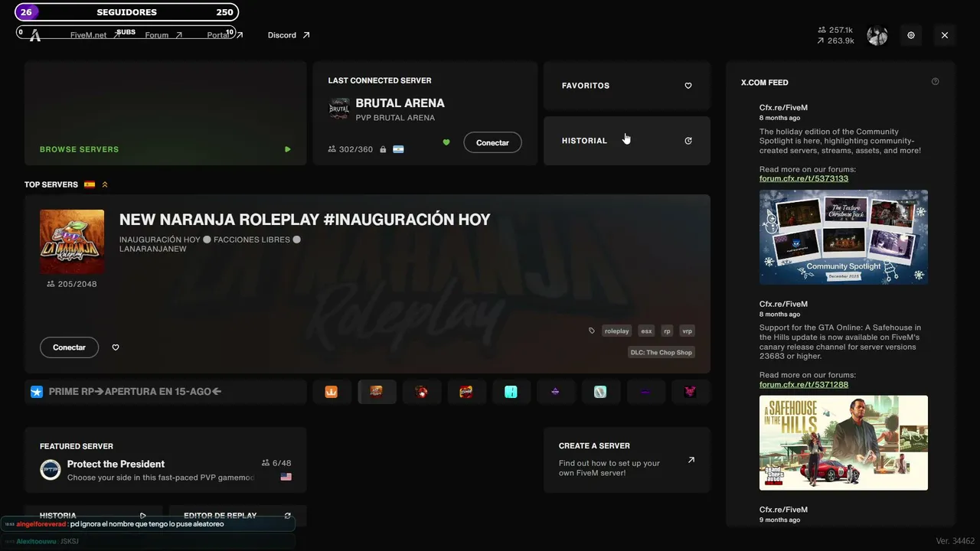The image size is (980, 551).
Task: Click the Protect the President server logo
Action: [x=51, y=470]
